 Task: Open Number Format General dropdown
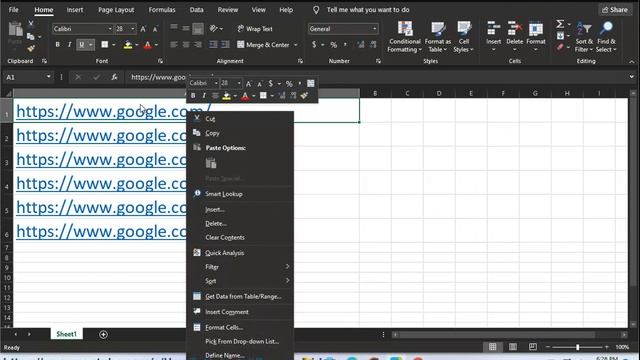click(x=374, y=29)
